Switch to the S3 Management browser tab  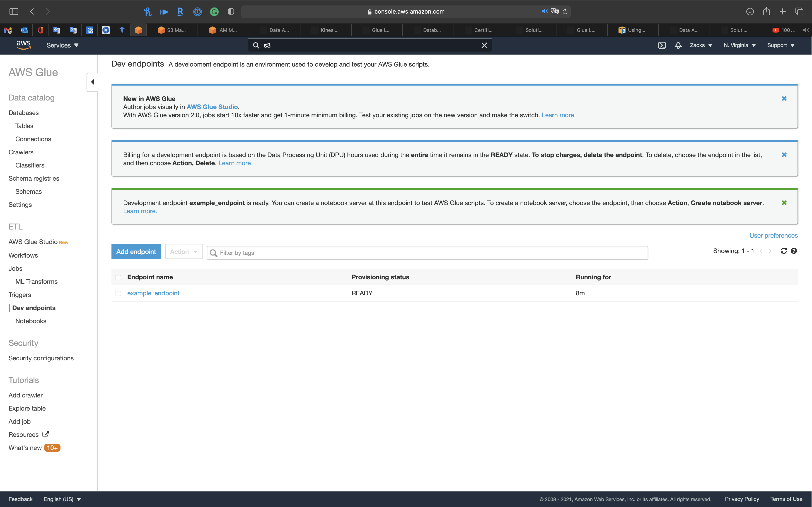[x=172, y=30]
